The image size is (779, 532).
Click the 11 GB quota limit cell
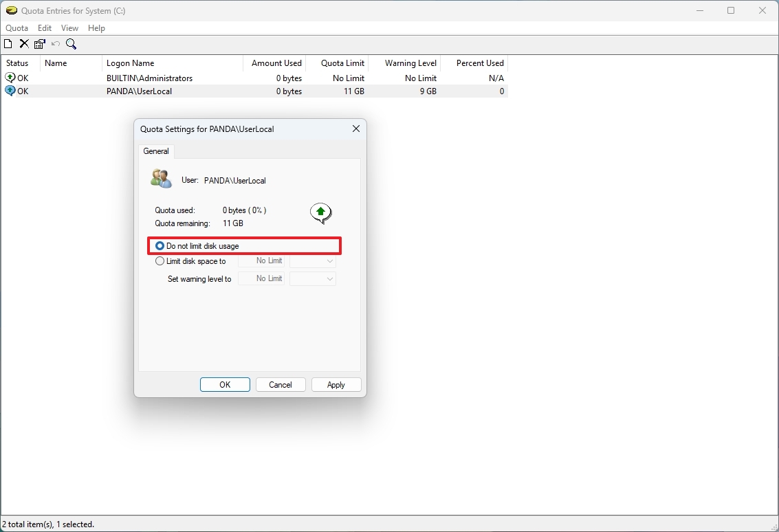click(353, 91)
